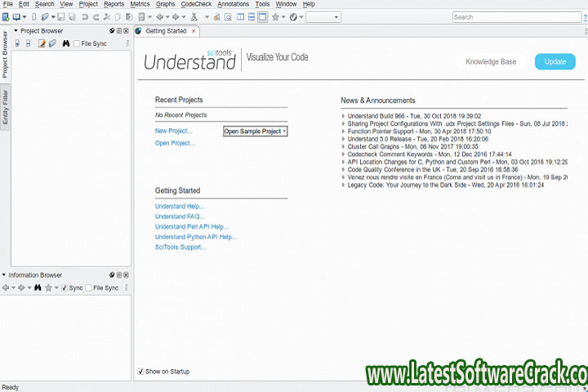This screenshot has width=588, height=392.
Task: Open the Open Sample Project dropdown
Action: click(x=255, y=131)
